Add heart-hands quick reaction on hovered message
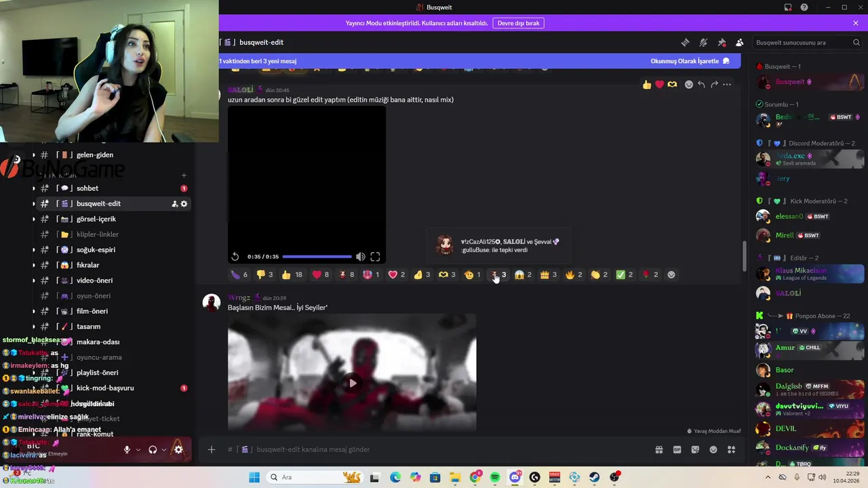 [x=672, y=85]
